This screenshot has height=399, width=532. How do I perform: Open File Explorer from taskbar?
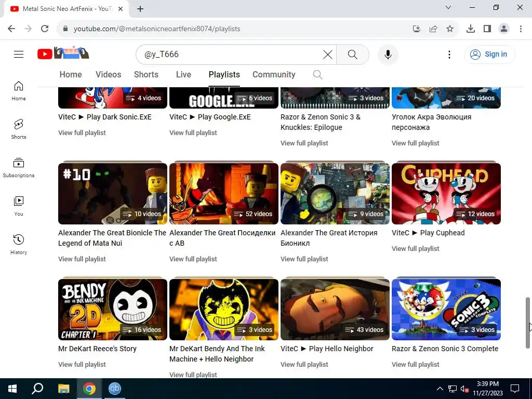coord(63,389)
